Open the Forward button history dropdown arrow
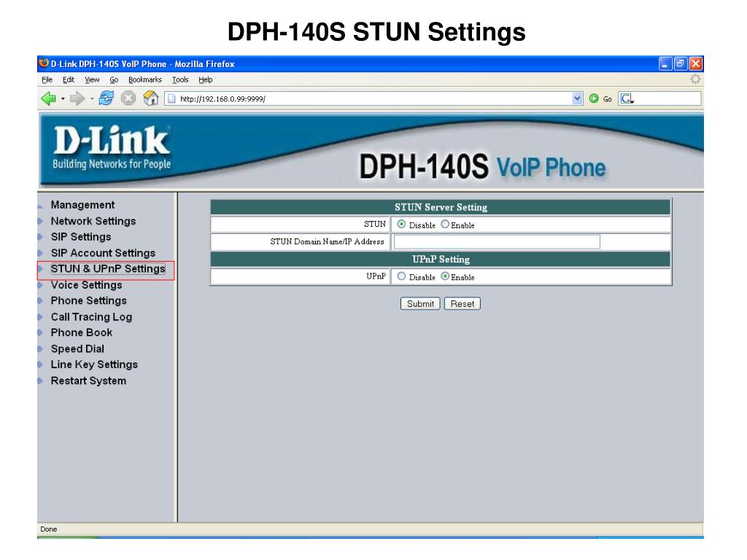Image resolution: width=747 pixels, height=560 pixels. [92, 99]
